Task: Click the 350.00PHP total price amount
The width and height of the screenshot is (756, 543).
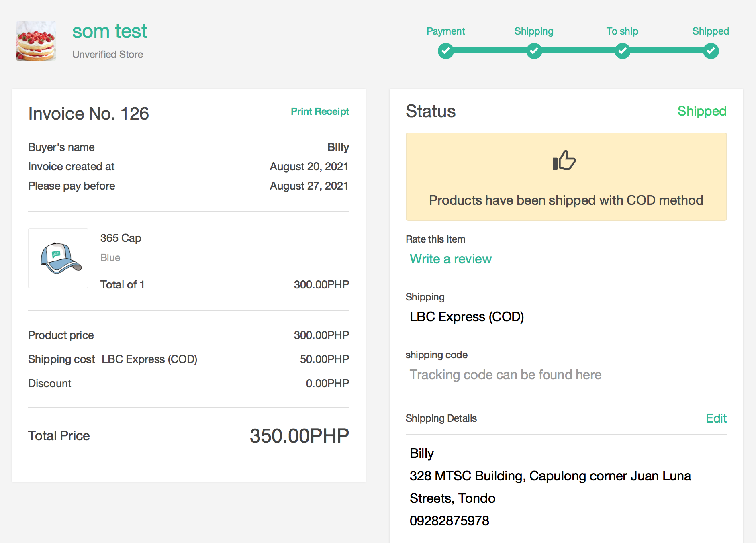Action: 299,436
